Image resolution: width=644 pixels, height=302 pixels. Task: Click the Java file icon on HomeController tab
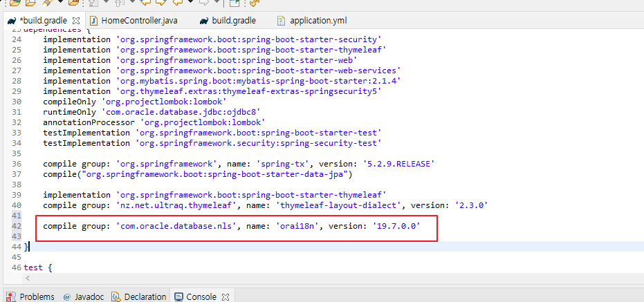[93, 21]
